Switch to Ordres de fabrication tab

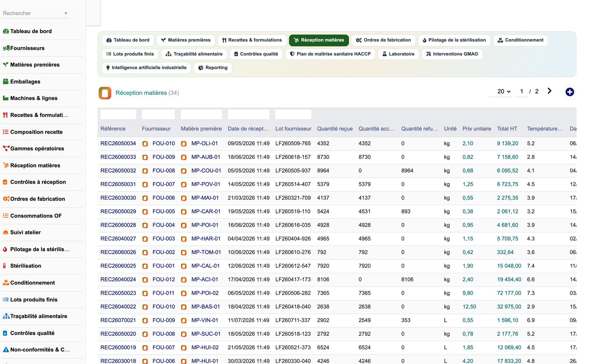384,40
